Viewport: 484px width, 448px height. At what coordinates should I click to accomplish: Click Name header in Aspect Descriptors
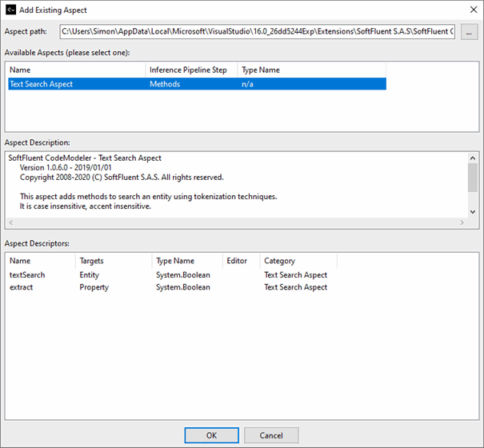pos(42,261)
